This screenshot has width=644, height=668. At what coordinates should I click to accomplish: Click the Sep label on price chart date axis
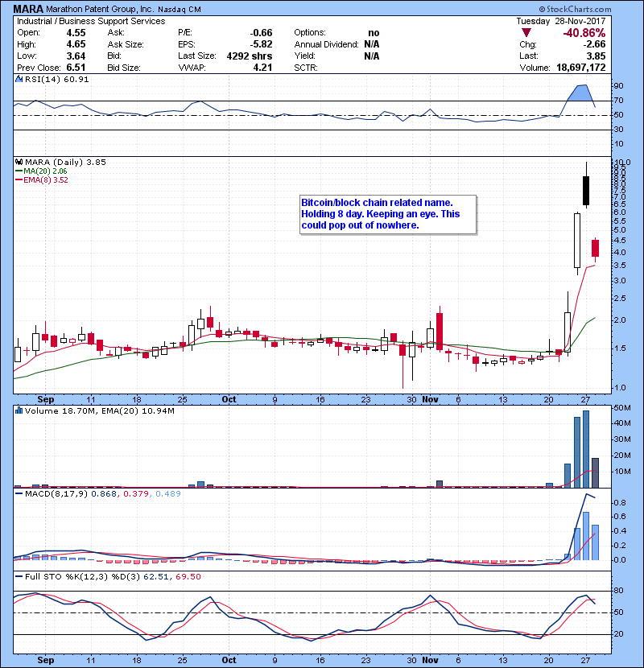(x=46, y=399)
